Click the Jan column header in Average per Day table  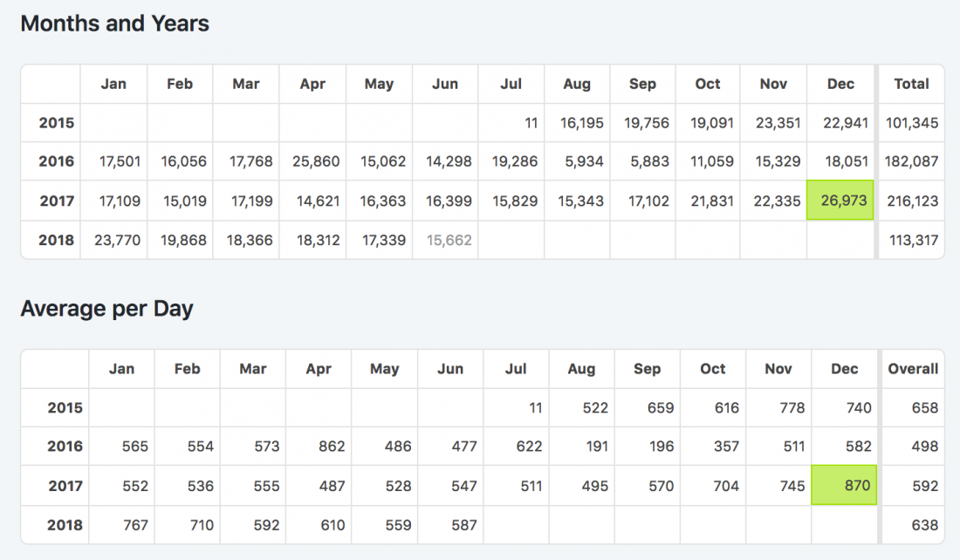(x=121, y=369)
